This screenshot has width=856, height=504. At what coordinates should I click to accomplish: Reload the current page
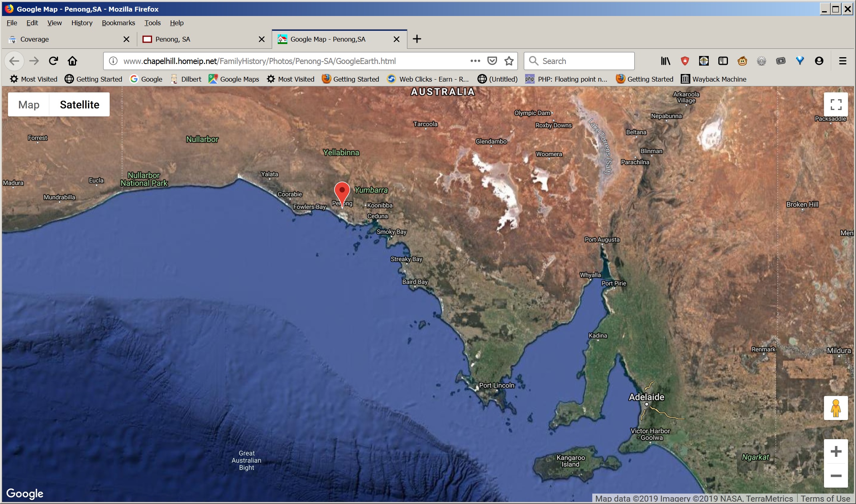point(53,61)
